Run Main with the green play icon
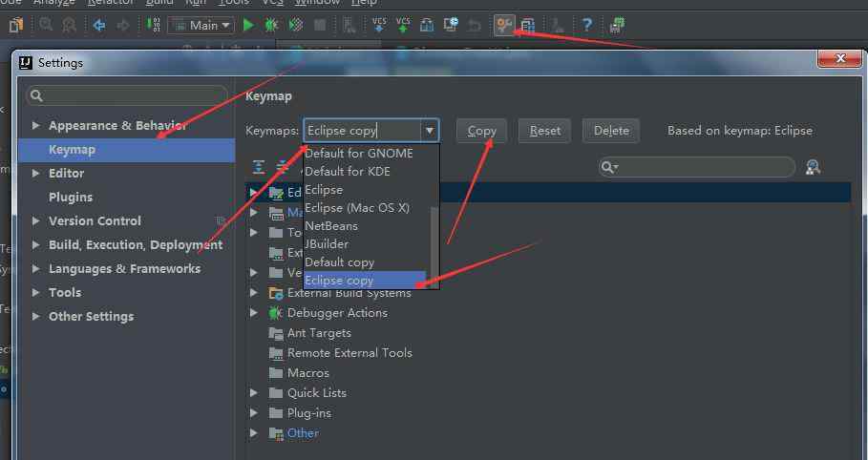Screen dimensions: 868x460 click(x=248, y=25)
